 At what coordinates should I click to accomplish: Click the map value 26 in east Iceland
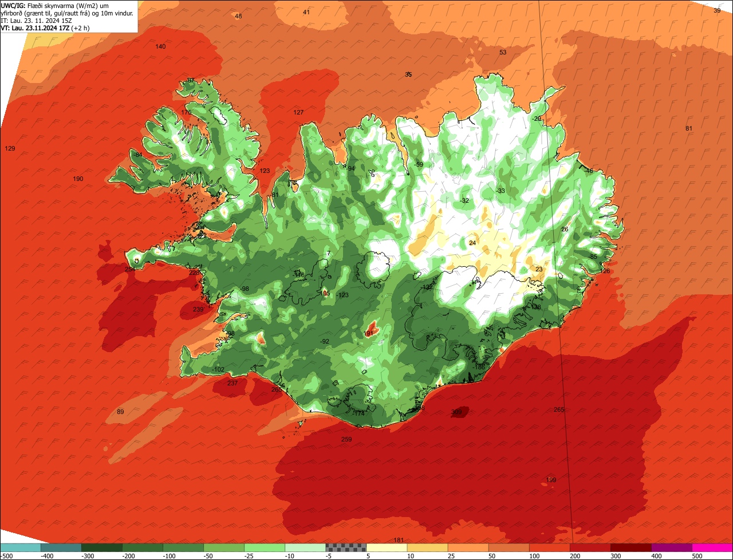click(x=565, y=229)
